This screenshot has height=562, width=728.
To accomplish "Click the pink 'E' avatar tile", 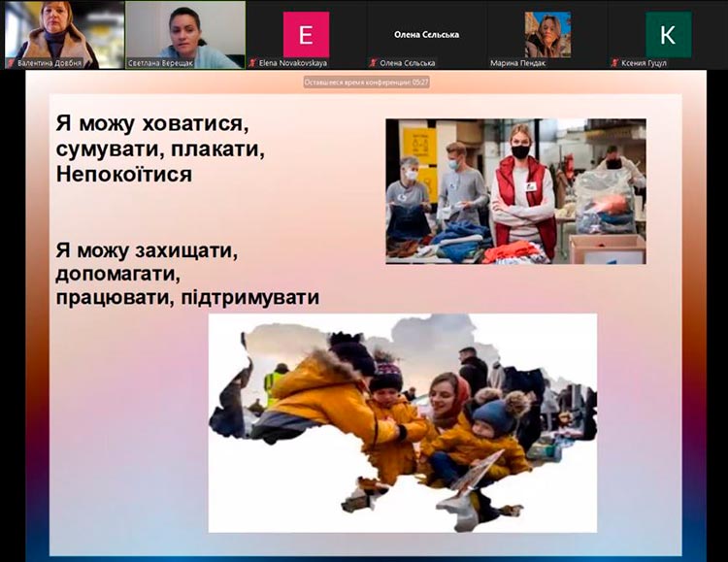I will coord(306,35).
